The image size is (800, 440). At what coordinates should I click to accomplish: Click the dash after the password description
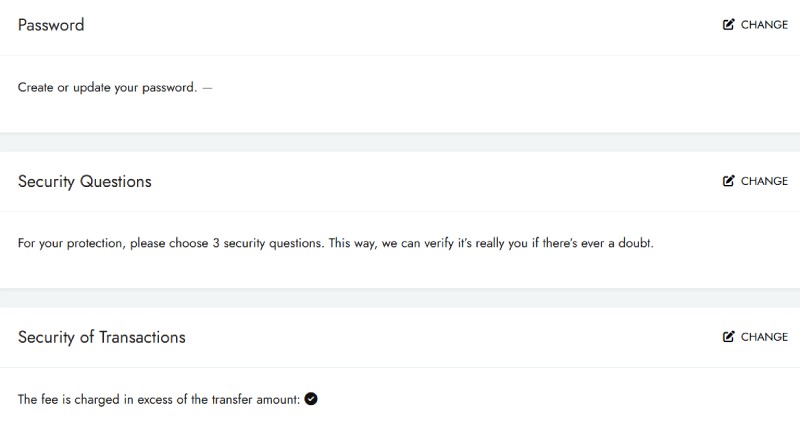pyautogui.click(x=207, y=87)
